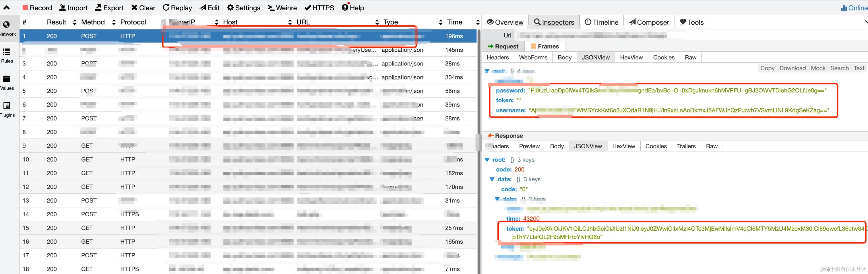Viewport: 868px width, 274px height.
Task: Click the Mock button
Action: point(818,68)
